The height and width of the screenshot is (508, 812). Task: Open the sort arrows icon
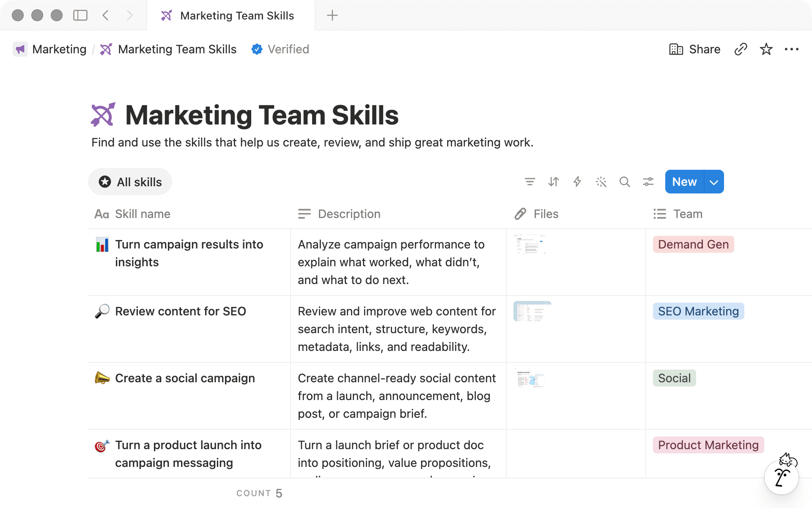click(554, 182)
